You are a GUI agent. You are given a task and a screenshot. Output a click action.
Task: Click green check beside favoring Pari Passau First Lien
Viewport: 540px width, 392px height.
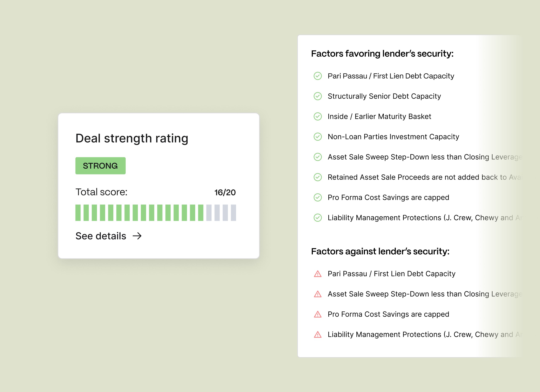[318, 76]
